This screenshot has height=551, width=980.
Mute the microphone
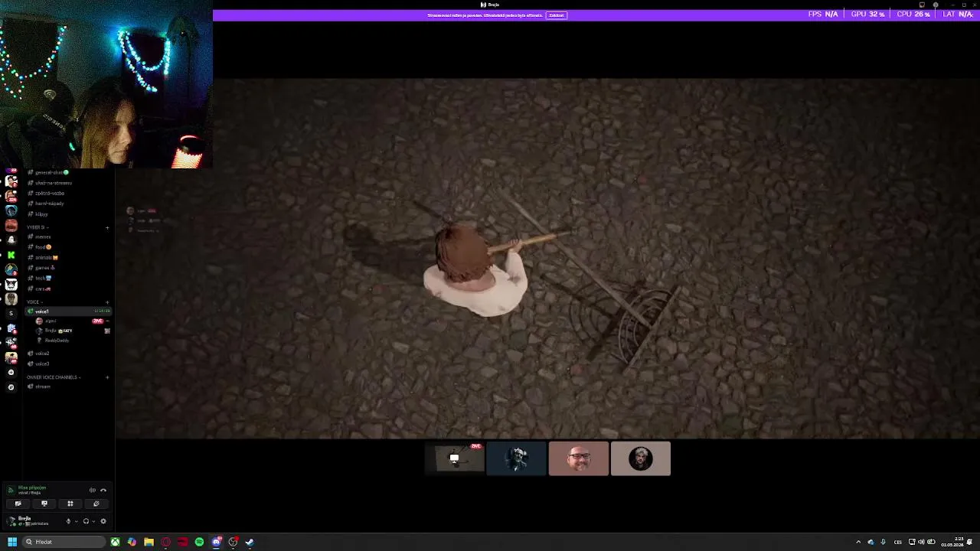pos(68,521)
